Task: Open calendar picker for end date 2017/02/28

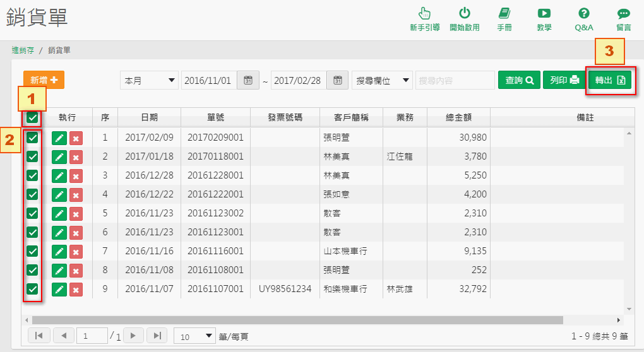Action: click(338, 80)
